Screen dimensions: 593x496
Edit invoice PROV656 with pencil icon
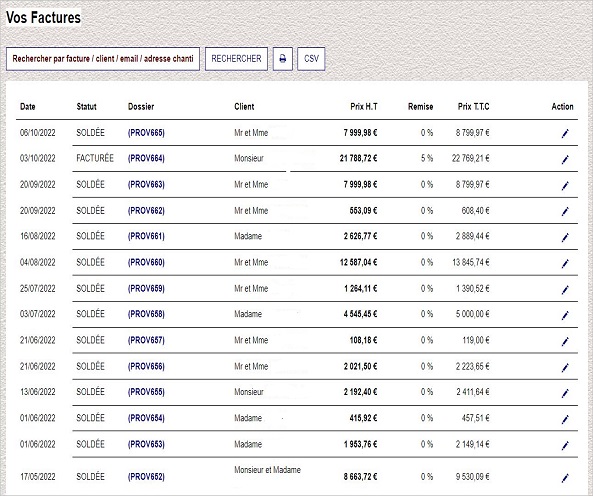[565, 367]
